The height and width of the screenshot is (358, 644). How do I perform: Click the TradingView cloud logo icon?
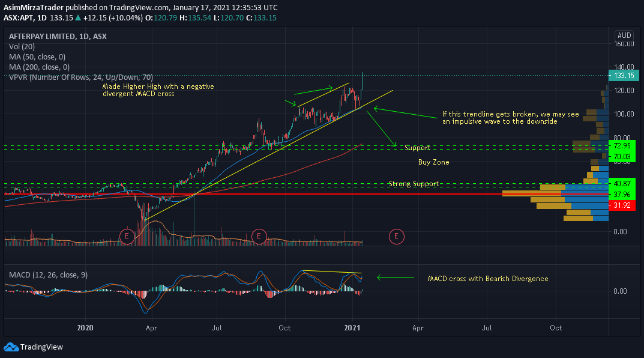tap(11, 347)
